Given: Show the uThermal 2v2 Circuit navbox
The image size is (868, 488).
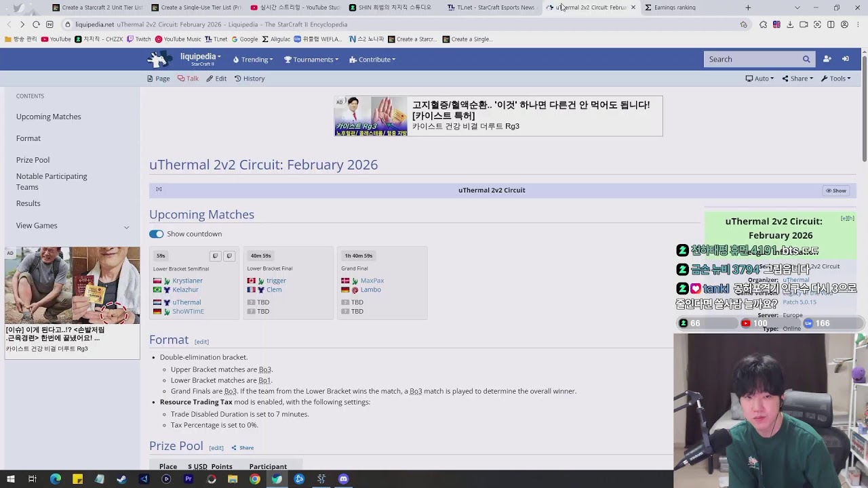Looking at the screenshot, I should coord(835,190).
